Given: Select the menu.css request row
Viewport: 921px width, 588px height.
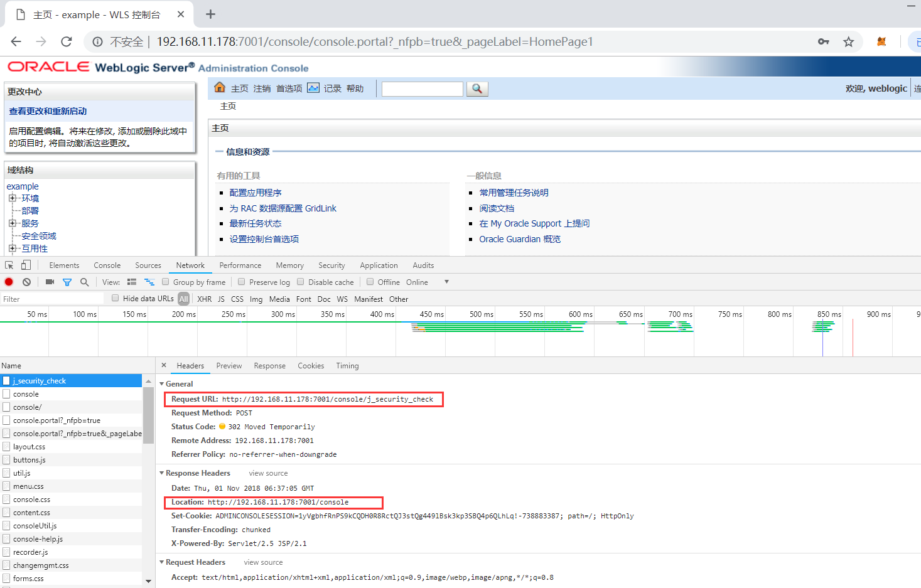Looking at the screenshot, I should point(71,486).
